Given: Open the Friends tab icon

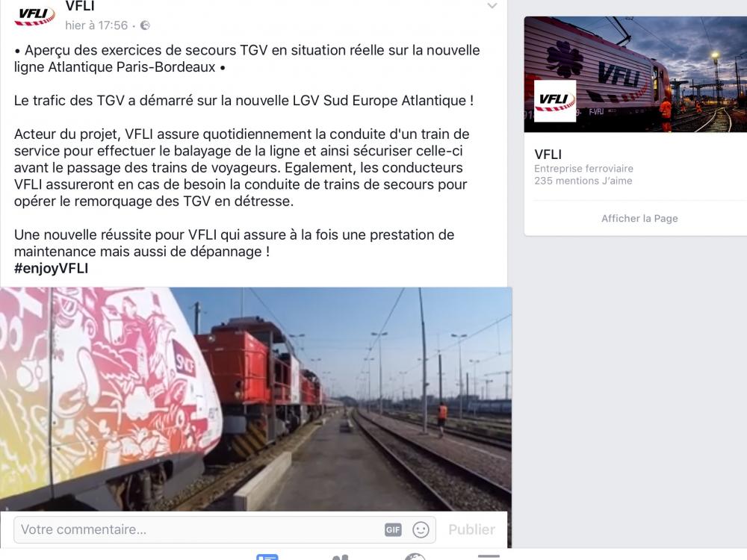Looking at the screenshot, I should point(340,557).
